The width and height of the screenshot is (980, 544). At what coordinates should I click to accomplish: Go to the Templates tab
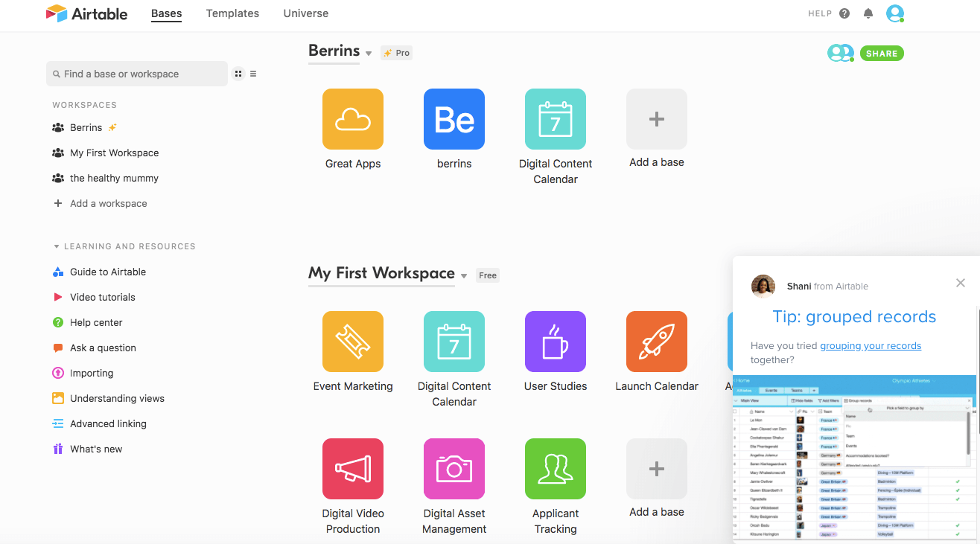pos(232,13)
